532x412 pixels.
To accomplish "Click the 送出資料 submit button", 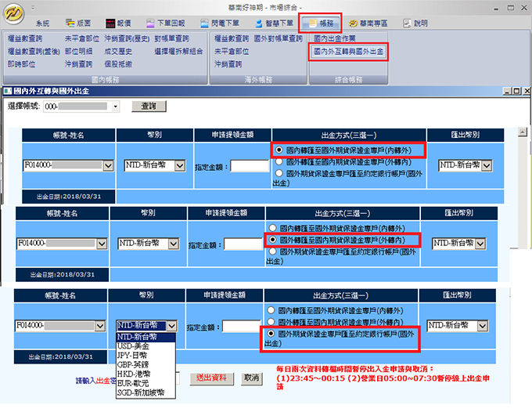I will 212,378.
